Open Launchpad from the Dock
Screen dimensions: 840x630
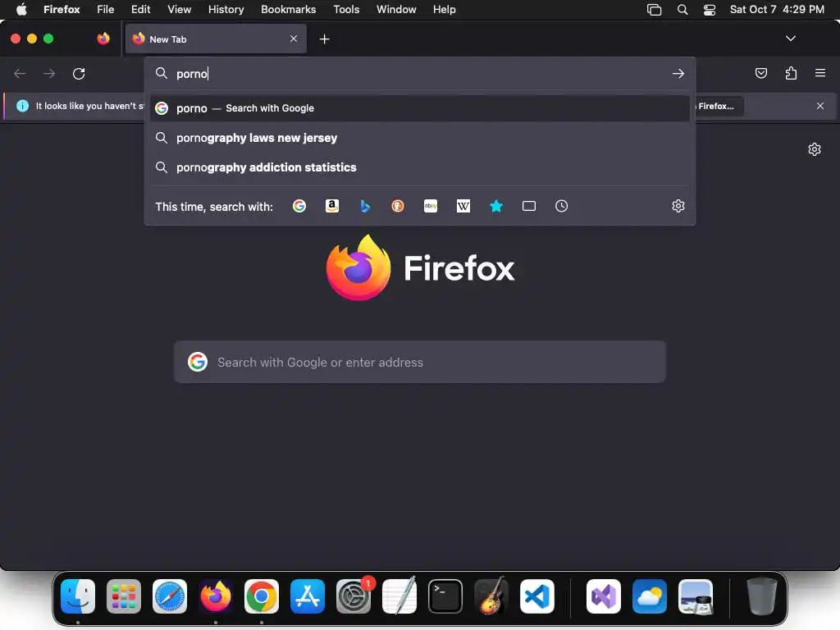[124, 596]
